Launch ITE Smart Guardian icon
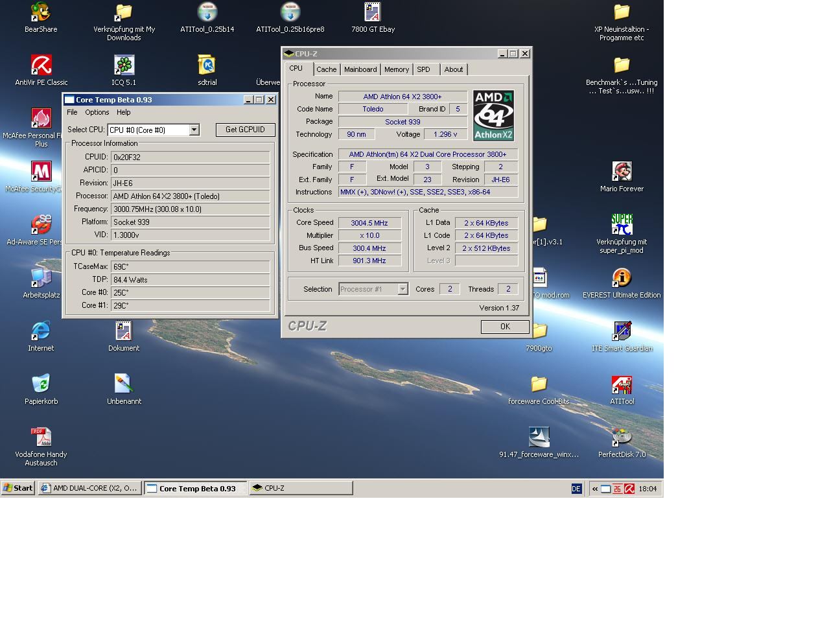 [x=622, y=331]
